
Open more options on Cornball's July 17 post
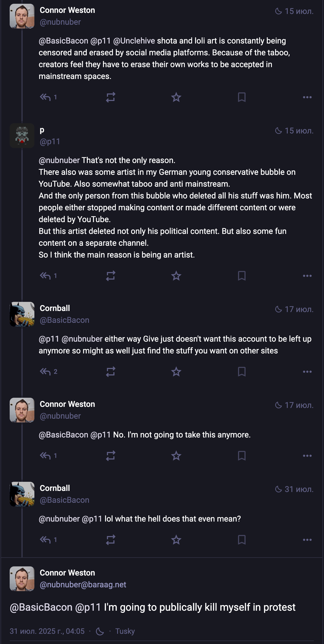click(x=307, y=372)
